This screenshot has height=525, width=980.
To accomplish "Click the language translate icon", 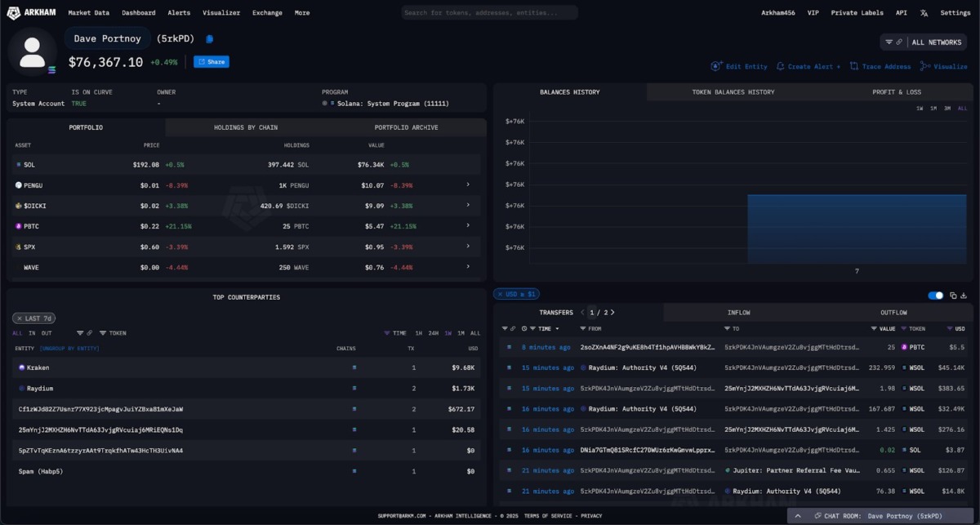I will (924, 13).
